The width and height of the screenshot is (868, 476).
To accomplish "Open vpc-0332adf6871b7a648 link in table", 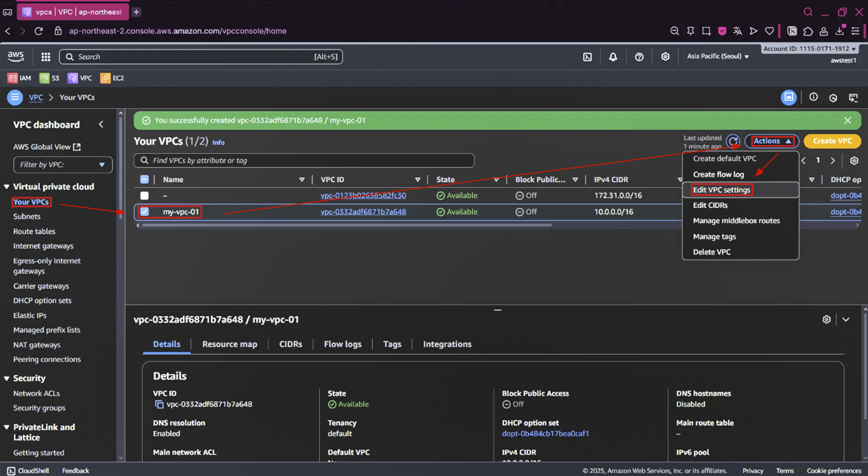I will [x=363, y=212].
